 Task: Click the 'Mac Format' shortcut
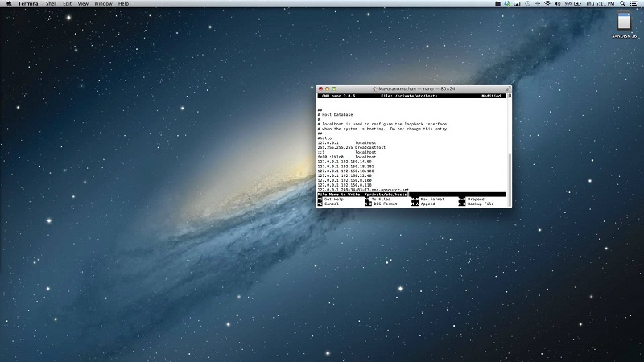tap(428, 200)
